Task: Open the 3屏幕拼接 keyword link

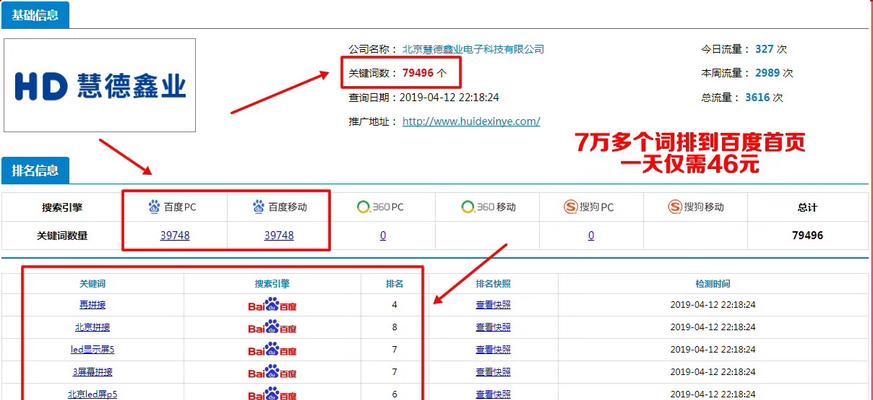Action: 92,372
